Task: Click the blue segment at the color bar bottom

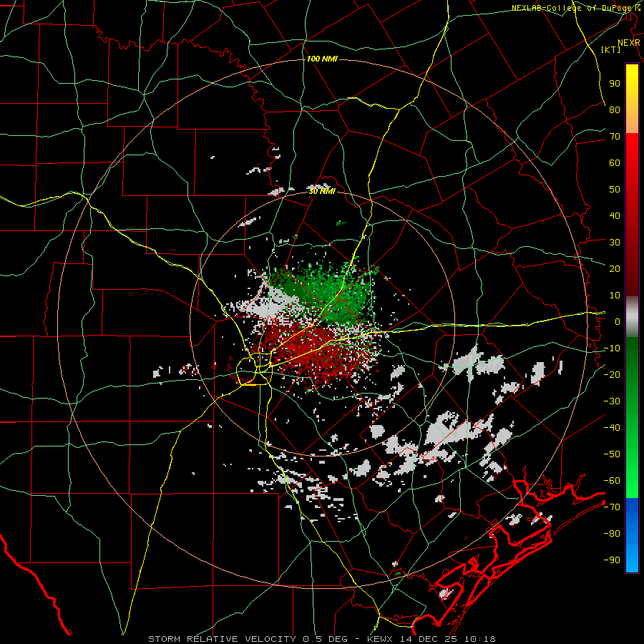Action: [632, 535]
